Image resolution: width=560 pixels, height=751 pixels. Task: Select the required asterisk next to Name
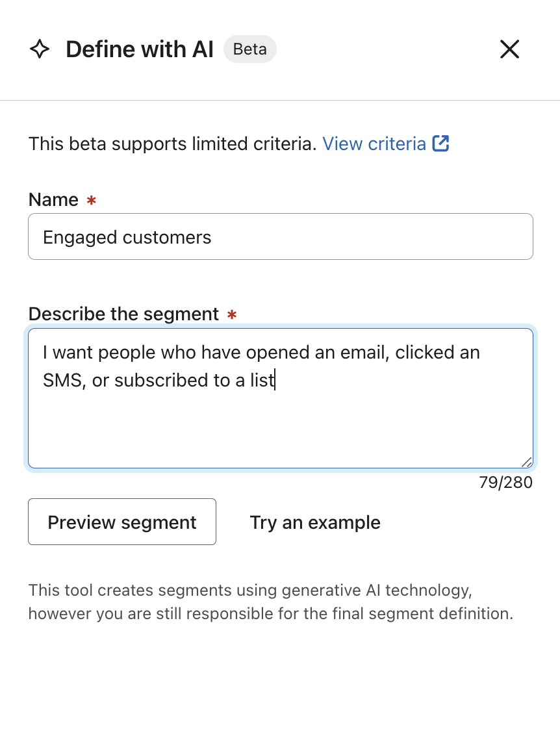pyautogui.click(x=90, y=201)
